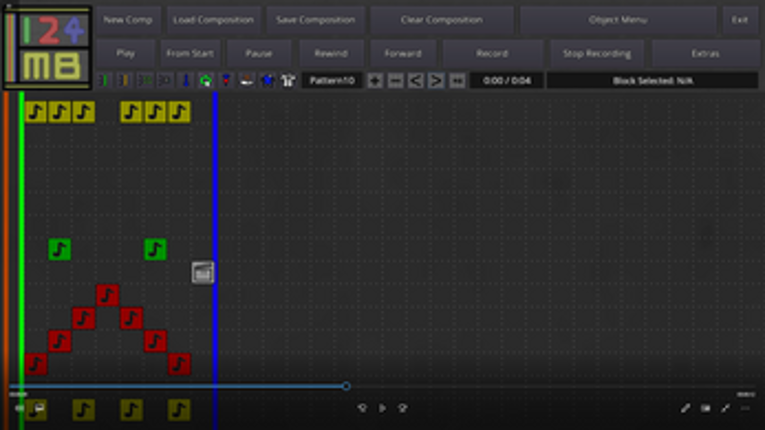Screen dimensions: 765x430
Task: Click the double-arrow button after next pattern
Action: tap(457, 81)
